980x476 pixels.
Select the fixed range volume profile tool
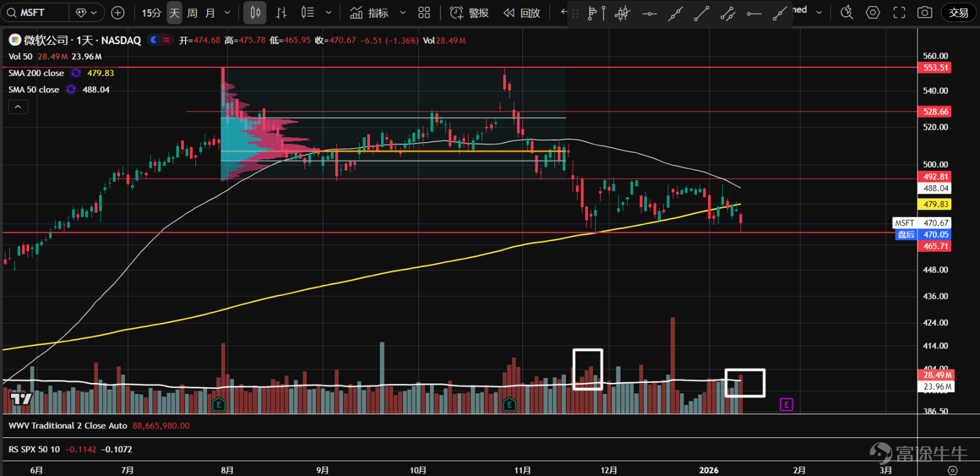point(596,13)
